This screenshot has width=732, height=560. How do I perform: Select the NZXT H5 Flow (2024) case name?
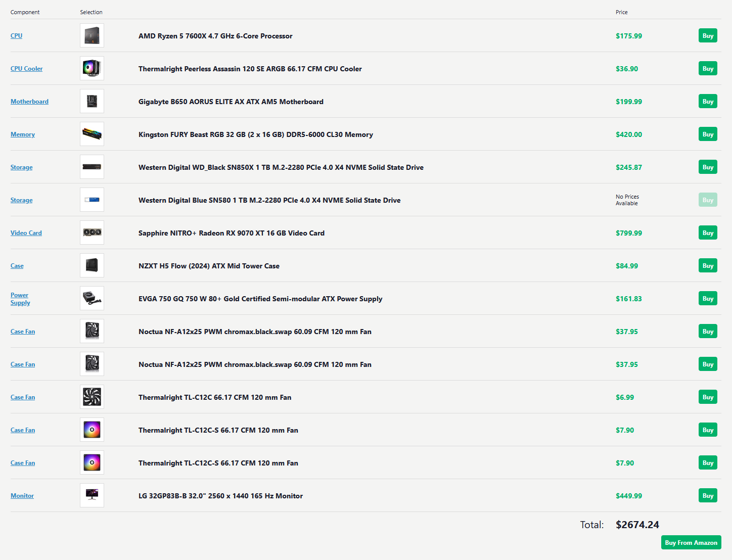pyautogui.click(x=209, y=266)
